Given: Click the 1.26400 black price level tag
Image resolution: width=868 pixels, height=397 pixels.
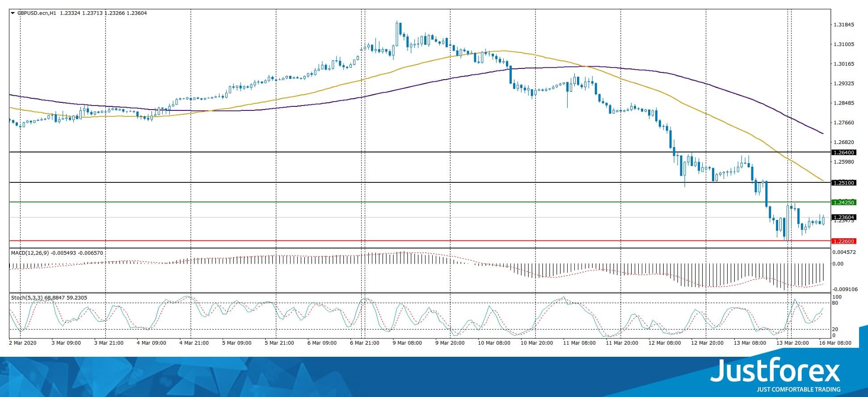Looking at the screenshot, I should 843,152.
